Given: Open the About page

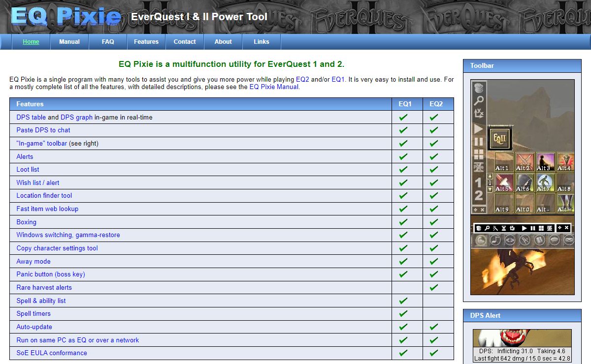Looking at the screenshot, I should [x=223, y=42].
